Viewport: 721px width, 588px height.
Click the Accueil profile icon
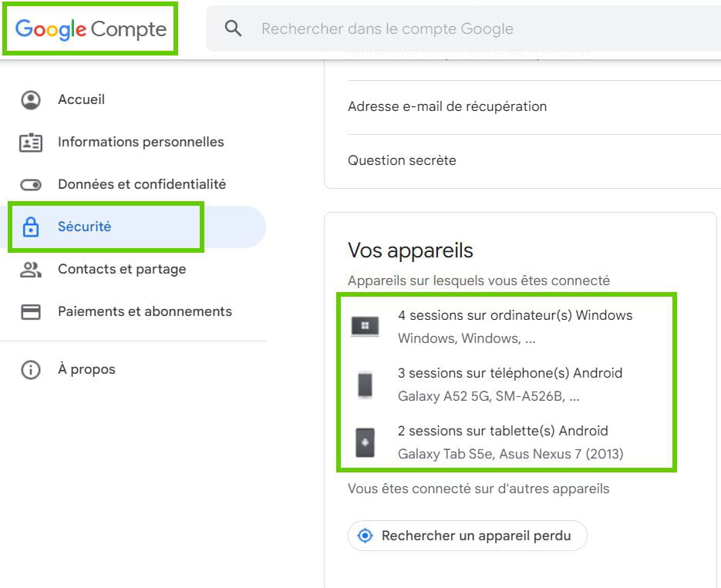(31, 99)
